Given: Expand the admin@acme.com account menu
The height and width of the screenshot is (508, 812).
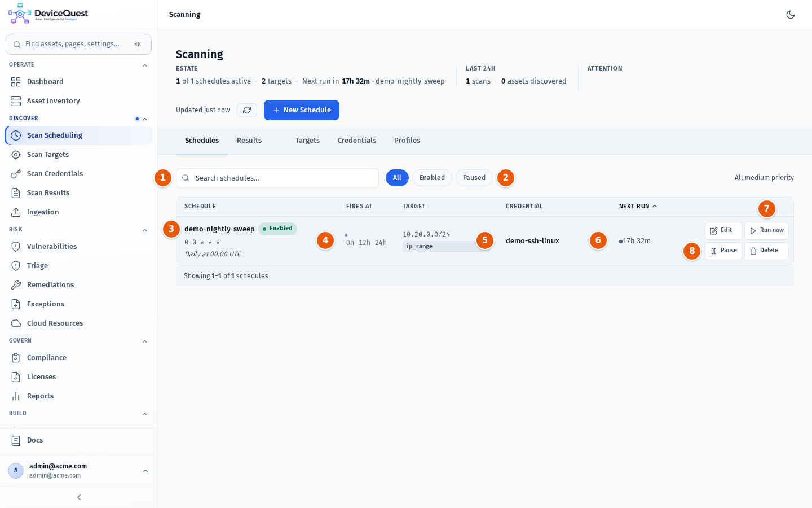Looking at the screenshot, I should coord(79,471).
